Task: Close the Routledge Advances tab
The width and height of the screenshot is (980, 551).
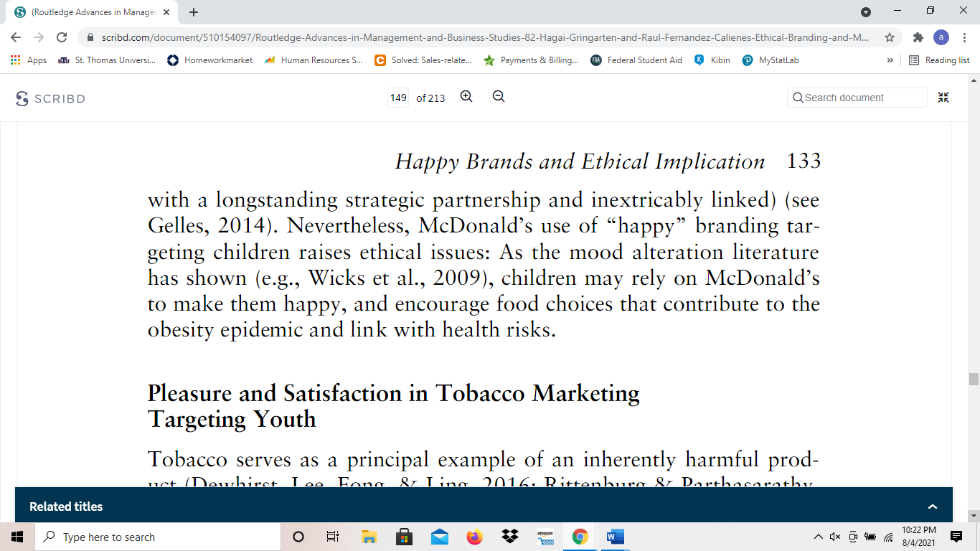Action: (x=166, y=12)
